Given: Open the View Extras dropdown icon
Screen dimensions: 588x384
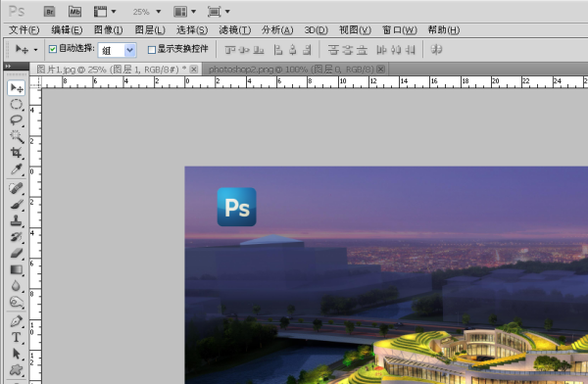Looking at the screenshot, I should click(x=105, y=12).
